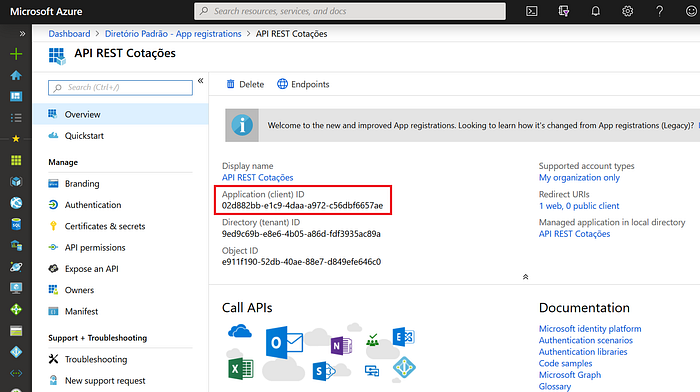Open 1 web, 0 public client link

click(579, 206)
